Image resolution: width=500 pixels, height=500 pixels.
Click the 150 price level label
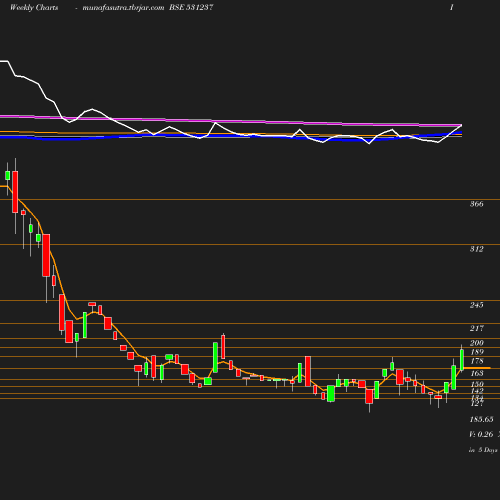(x=477, y=384)
